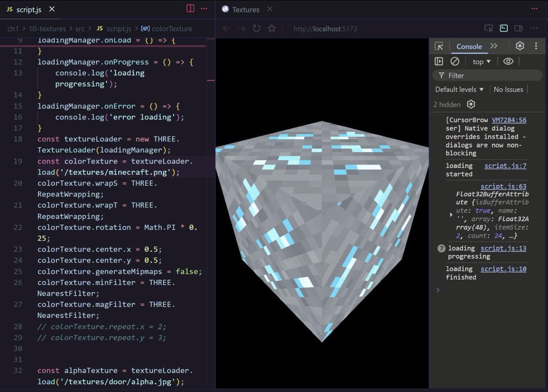Activate the browser select-element cursor tool
The width and height of the screenshot is (548, 392).
tap(489, 28)
